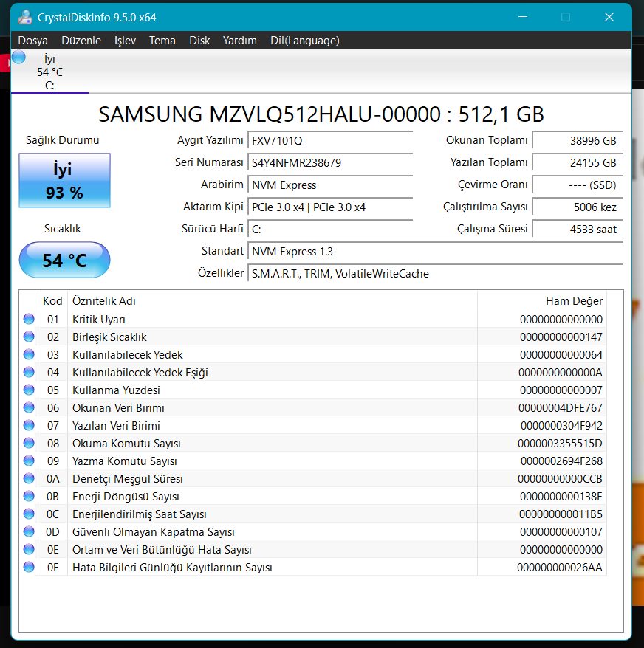This screenshot has width=644, height=648.
Task: Click status orb of Hata Bilgileri Günlüğü row
Action: click(29, 567)
